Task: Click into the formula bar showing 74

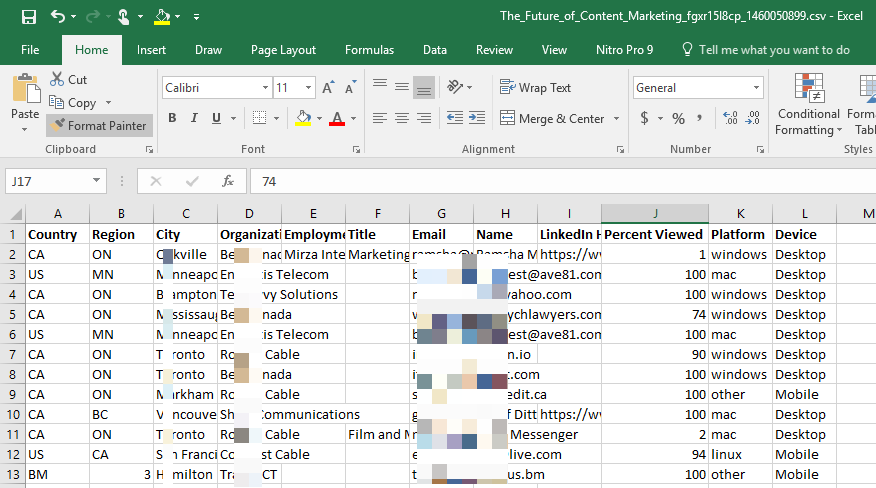Action: click(563, 181)
